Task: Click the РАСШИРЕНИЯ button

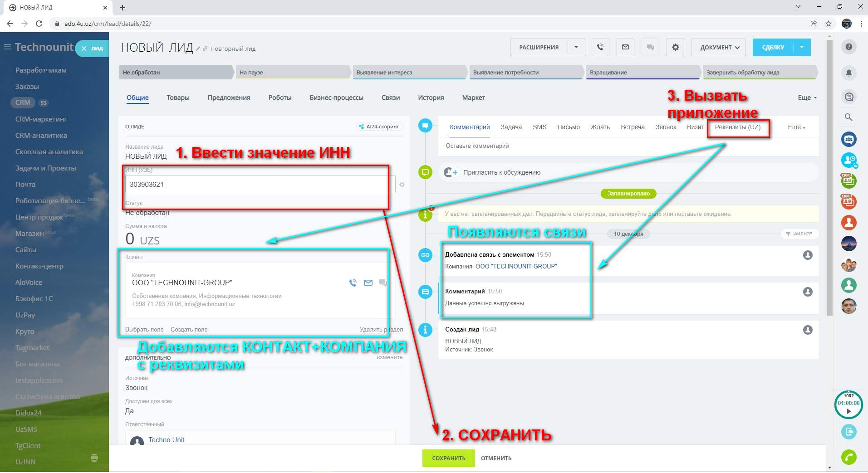Action: click(x=539, y=47)
